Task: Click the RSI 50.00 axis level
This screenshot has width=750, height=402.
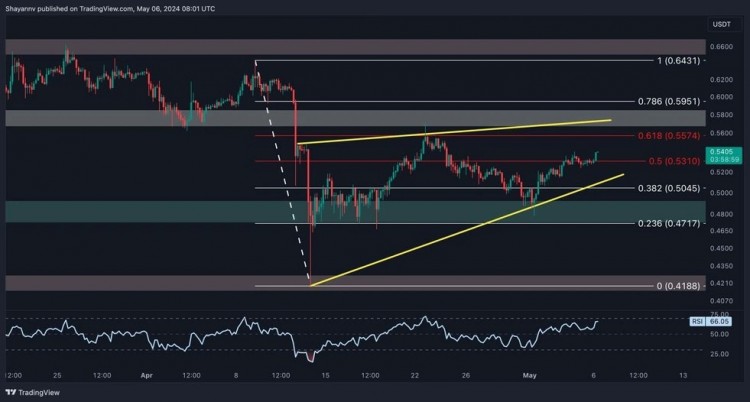Action: click(x=719, y=334)
